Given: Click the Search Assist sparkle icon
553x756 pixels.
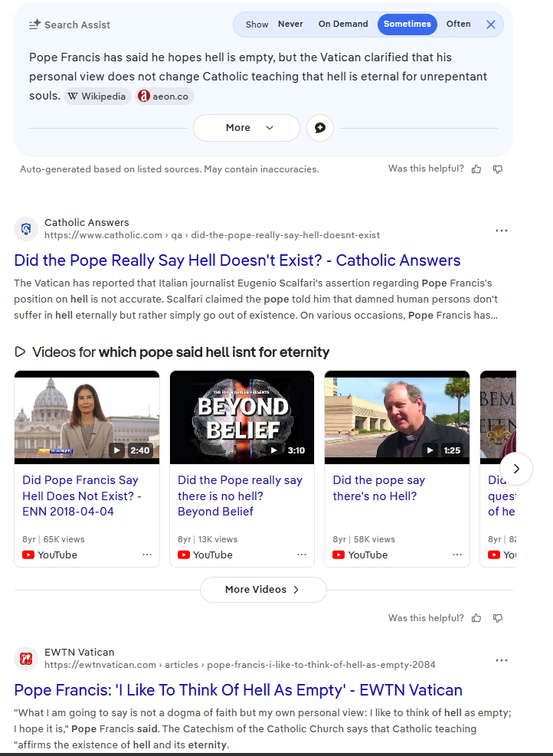Looking at the screenshot, I should pos(34,24).
